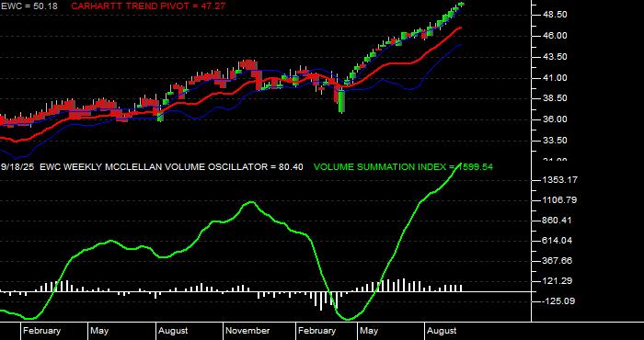Viewport: 644px width, 340px height.
Task: Click the 367.66 oscillator axis value
Action: click(558, 260)
